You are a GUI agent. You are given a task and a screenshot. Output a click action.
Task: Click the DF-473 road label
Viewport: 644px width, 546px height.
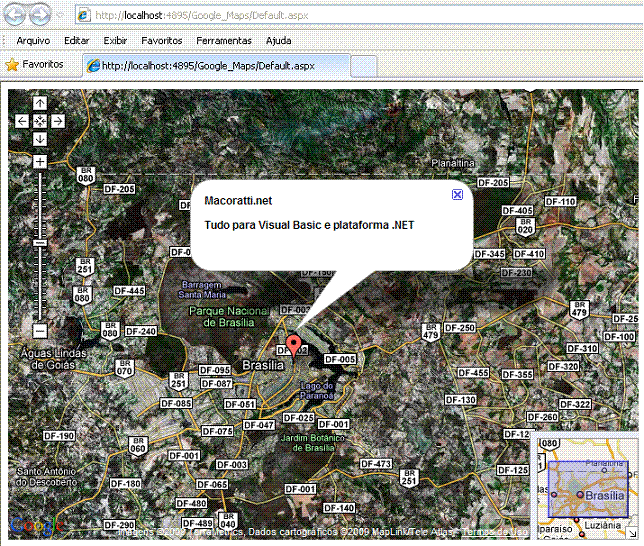[x=376, y=464]
